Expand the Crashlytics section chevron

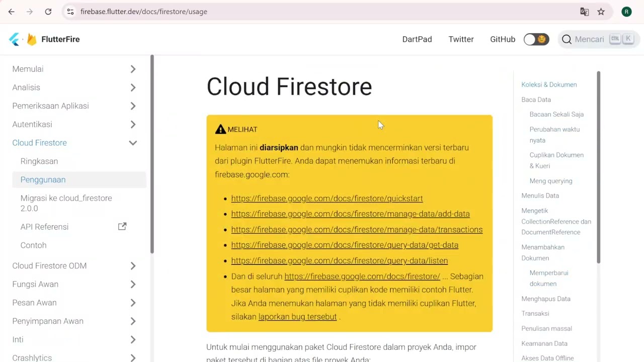[x=133, y=357]
